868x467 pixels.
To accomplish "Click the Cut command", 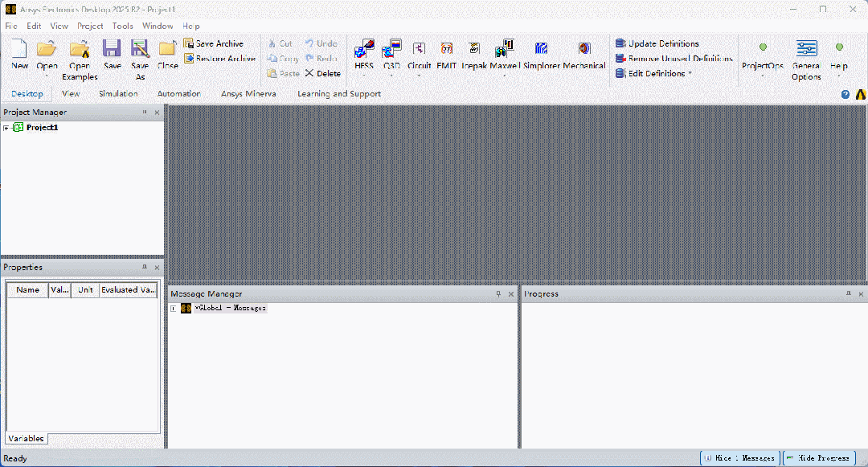I will [x=280, y=43].
